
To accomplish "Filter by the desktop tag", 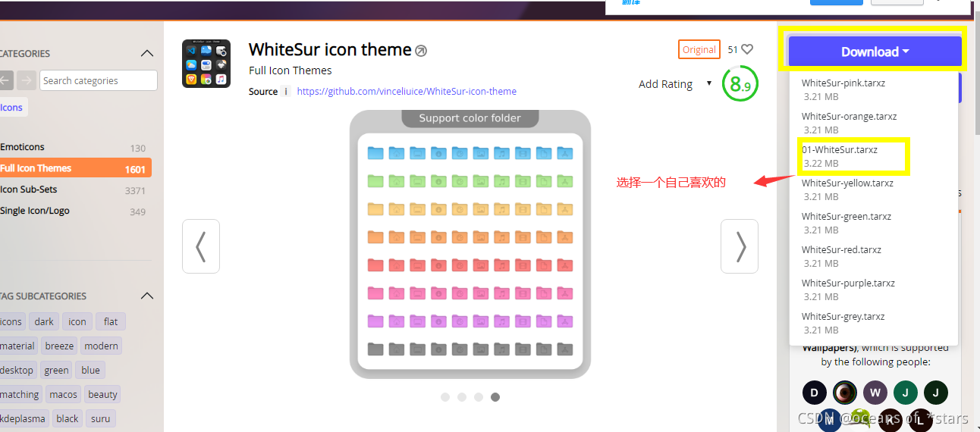I will coord(17,370).
